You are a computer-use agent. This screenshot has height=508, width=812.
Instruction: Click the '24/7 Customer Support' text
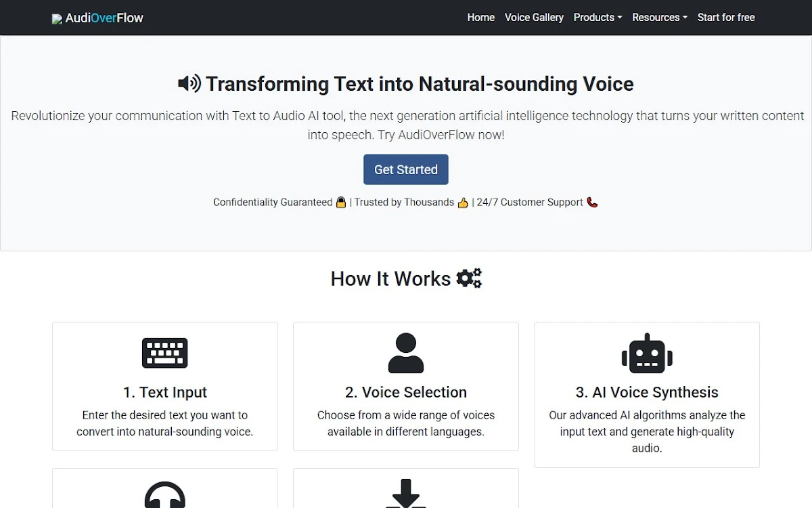[530, 202]
